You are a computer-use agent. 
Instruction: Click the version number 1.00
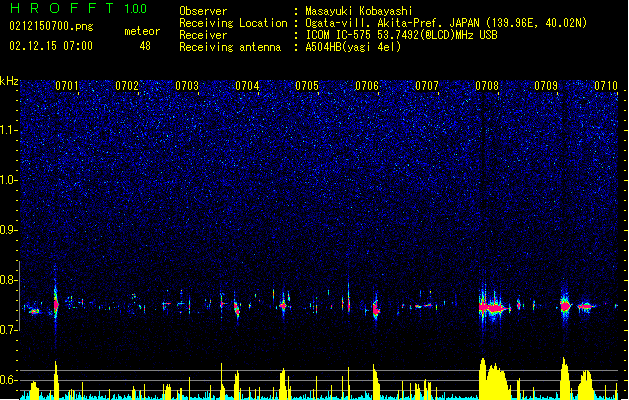136,9
